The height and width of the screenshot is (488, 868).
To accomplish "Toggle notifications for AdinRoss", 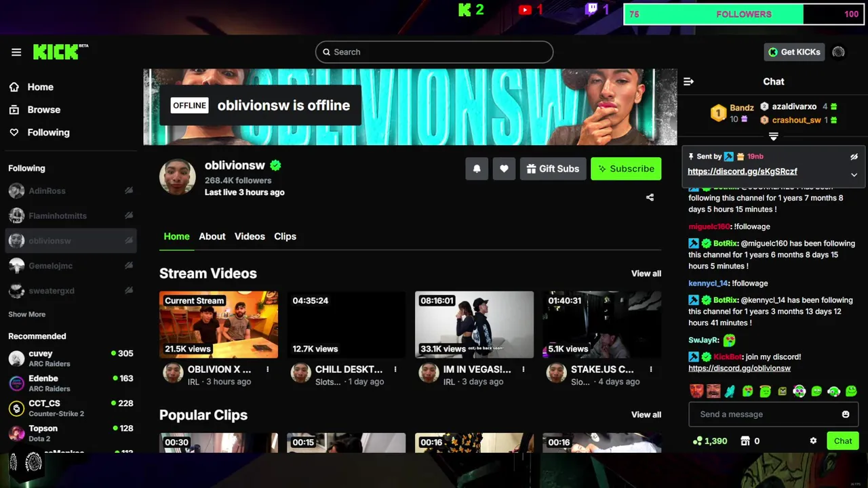I will (x=129, y=191).
